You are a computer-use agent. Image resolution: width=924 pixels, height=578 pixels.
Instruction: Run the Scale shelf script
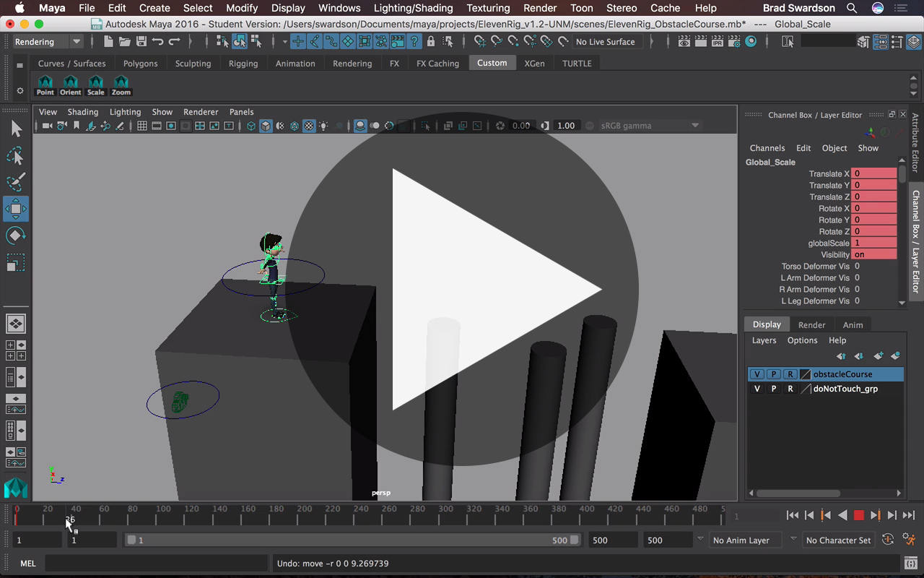point(95,85)
